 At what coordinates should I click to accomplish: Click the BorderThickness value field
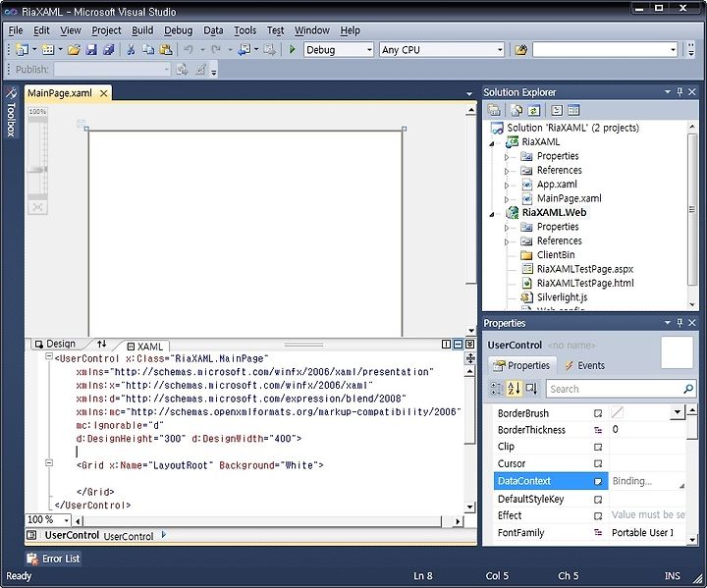coord(647,430)
